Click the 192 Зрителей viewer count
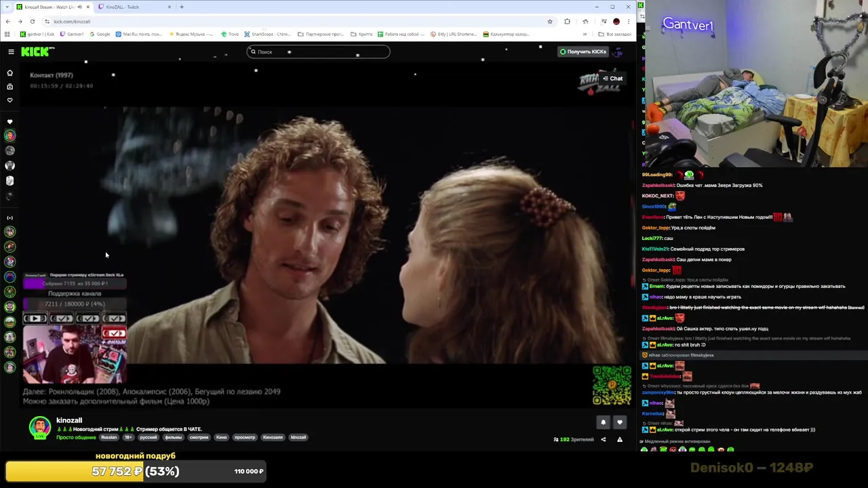 [573, 439]
